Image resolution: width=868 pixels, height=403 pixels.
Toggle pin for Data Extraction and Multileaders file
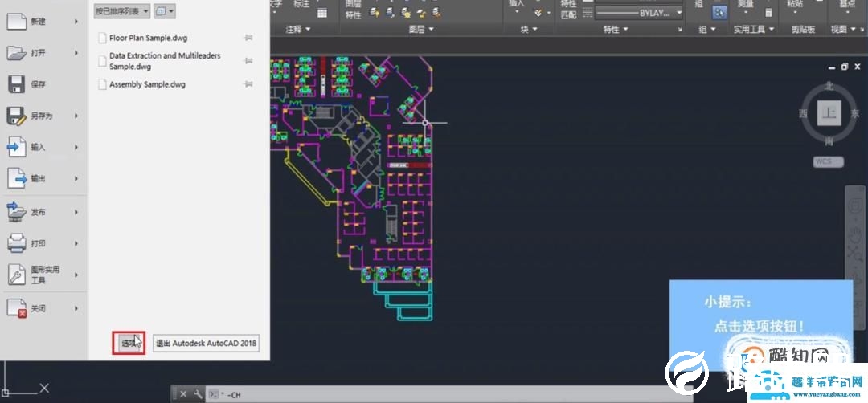point(248,61)
